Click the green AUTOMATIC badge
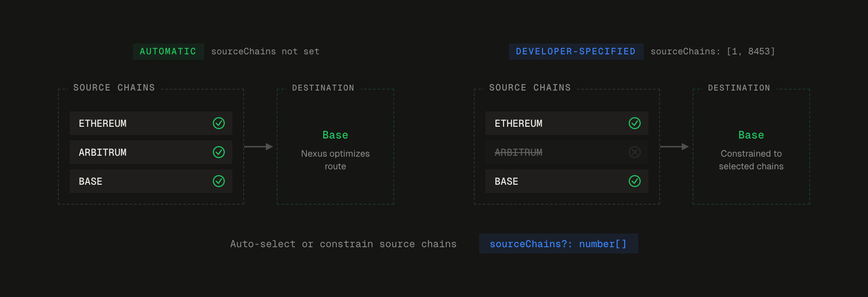The width and height of the screenshot is (868, 297). pos(168,52)
